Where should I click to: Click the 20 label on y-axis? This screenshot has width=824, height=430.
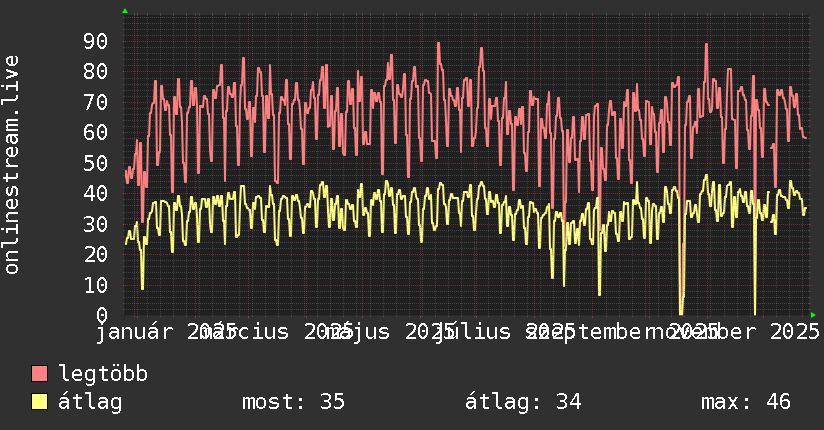click(x=96, y=255)
